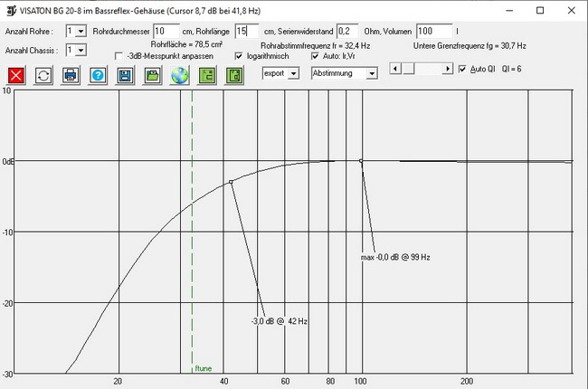Click the Untere Grenzfrequenz fg = 30,7 Hz text
The height and width of the screenshot is (389, 588).
469,46
